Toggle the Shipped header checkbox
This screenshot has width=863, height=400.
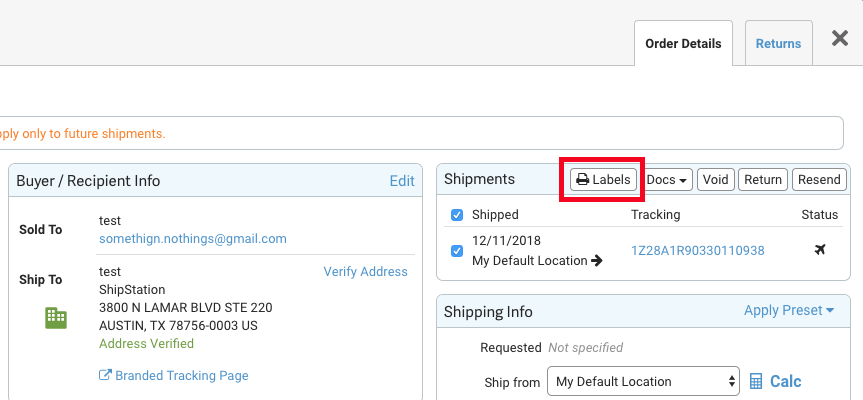tap(457, 215)
